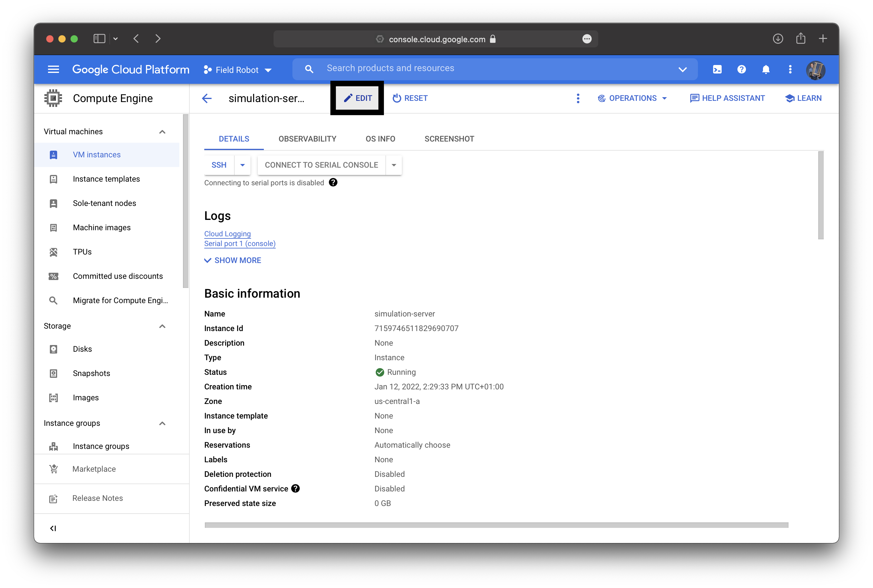The image size is (873, 588).
Task: Click the Release Notes icon
Action: click(x=54, y=498)
